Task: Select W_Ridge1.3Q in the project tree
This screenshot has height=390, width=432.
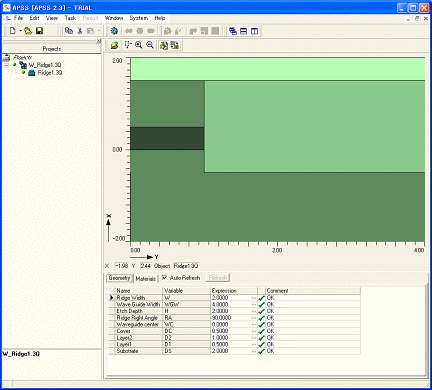Action: pyautogui.click(x=45, y=65)
